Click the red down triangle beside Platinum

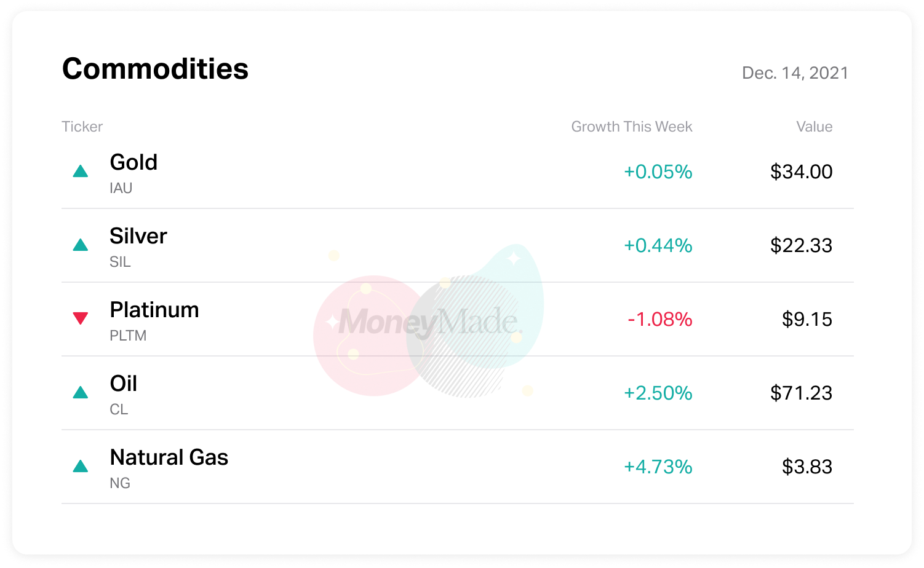(x=81, y=318)
